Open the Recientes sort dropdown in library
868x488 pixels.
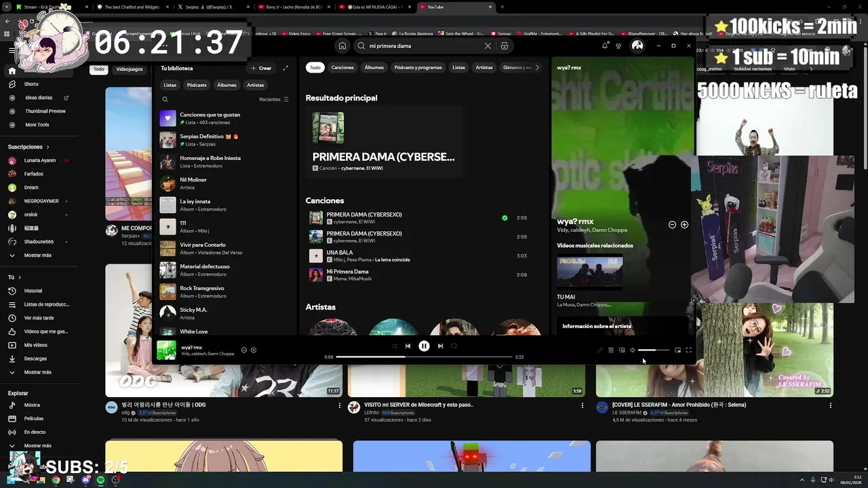pos(273,100)
